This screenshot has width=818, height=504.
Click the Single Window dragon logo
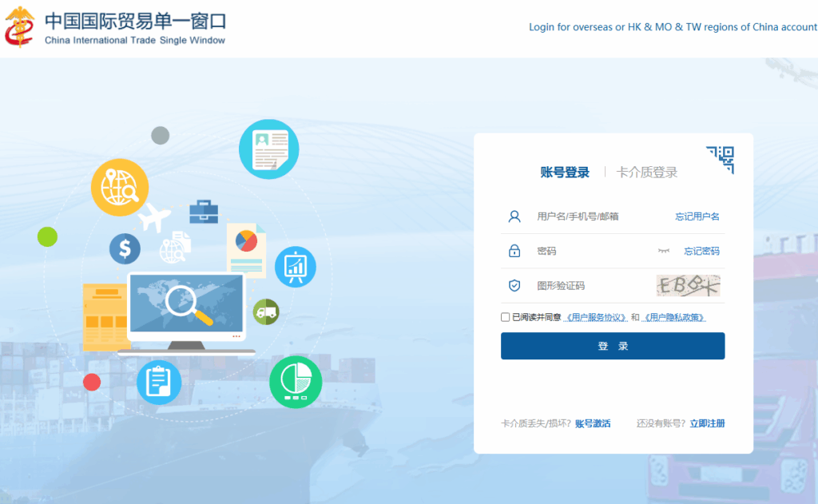pyautogui.click(x=20, y=27)
